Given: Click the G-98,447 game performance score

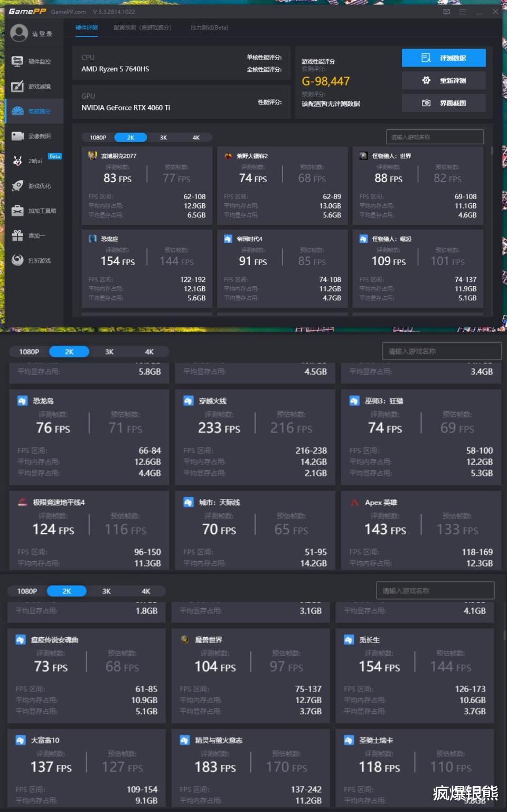Looking at the screenshot, I should (x=326, y=81).
